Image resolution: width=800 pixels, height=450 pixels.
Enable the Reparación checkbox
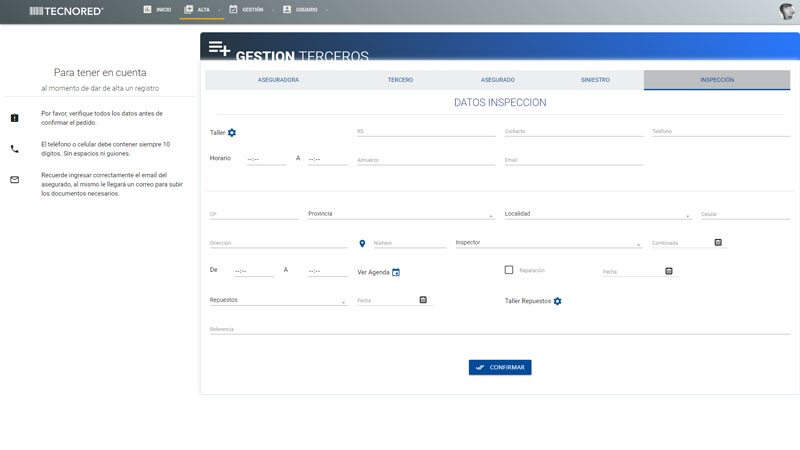point(509,270)
